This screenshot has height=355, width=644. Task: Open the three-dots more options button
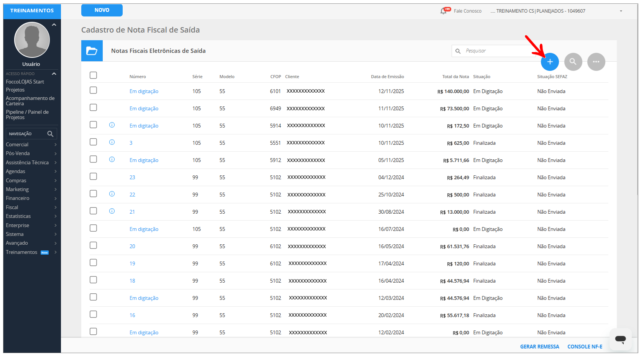(x=596, y=62)
